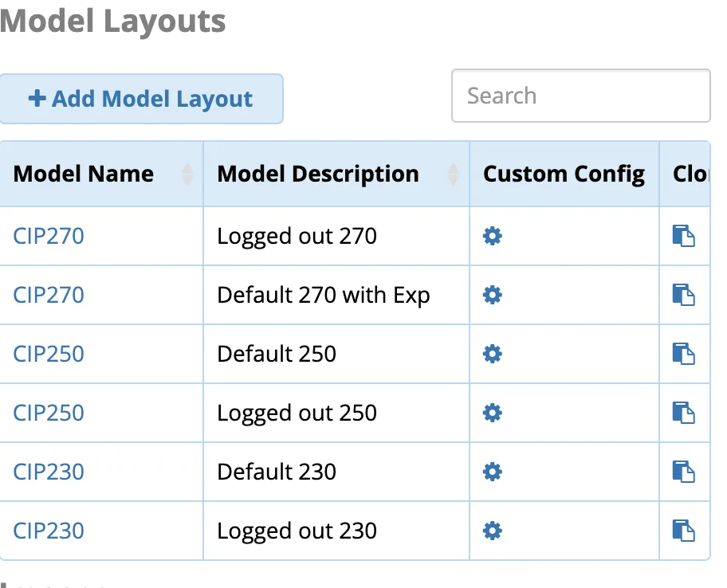
Task: Open custom config gear for Logged out 270
Action: tap(493, 236)
